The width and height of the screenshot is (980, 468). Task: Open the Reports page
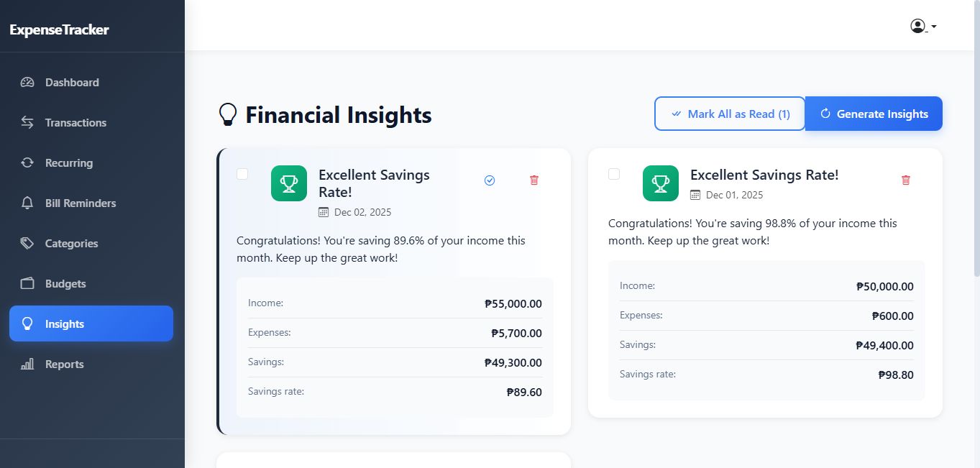click(64, 364)
